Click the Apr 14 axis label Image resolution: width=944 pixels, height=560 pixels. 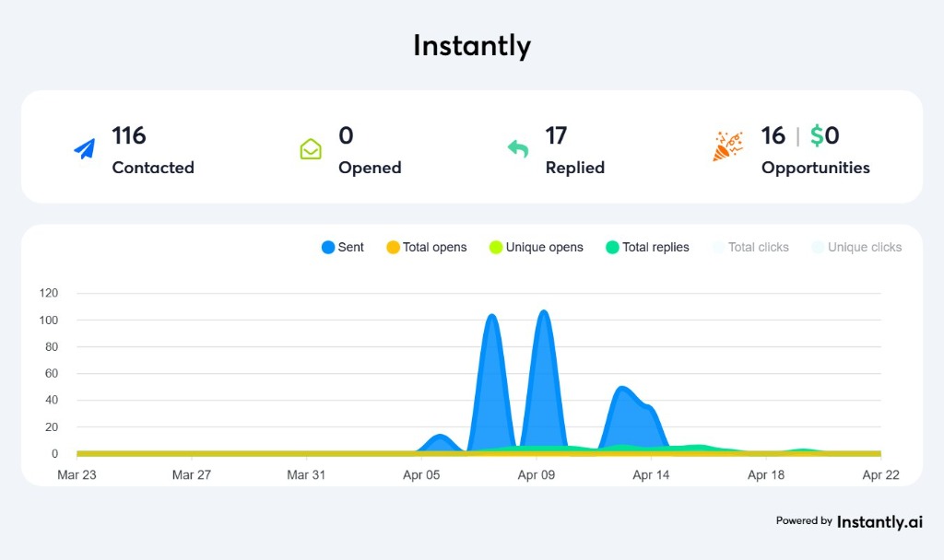pyautogui.click(x=651, y=474)
